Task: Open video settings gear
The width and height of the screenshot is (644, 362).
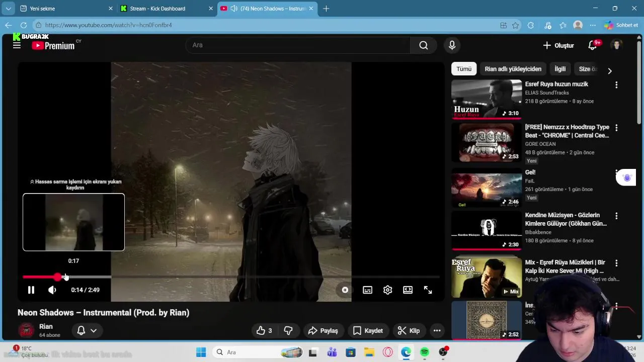Action: pos(387,290)
